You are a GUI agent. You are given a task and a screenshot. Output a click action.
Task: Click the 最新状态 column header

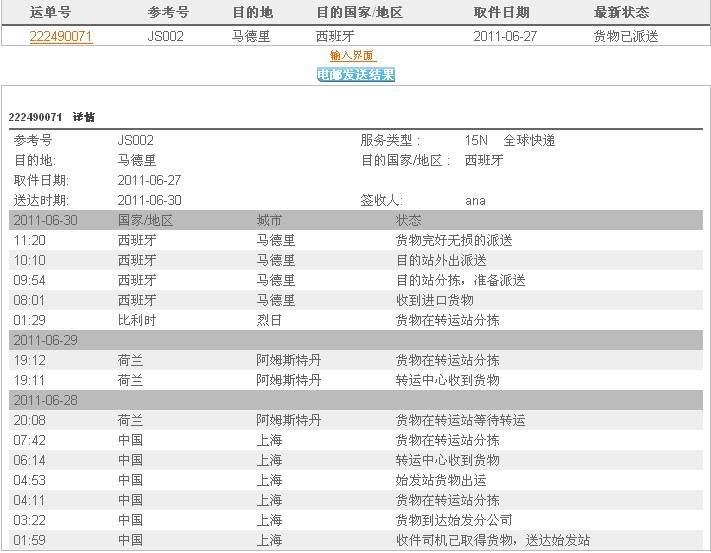[621, 13]
